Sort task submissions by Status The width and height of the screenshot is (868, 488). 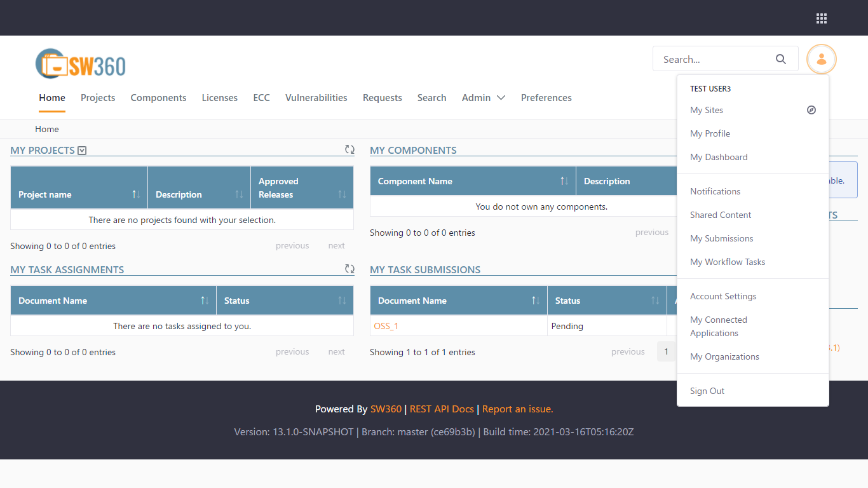(607, 301)
